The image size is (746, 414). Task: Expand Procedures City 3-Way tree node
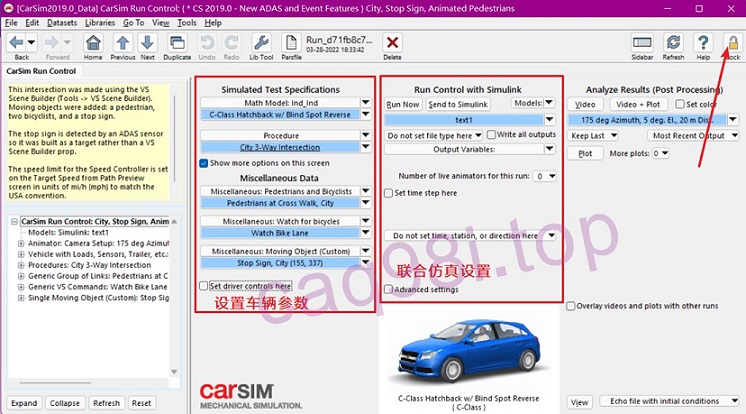click(21, 265)
